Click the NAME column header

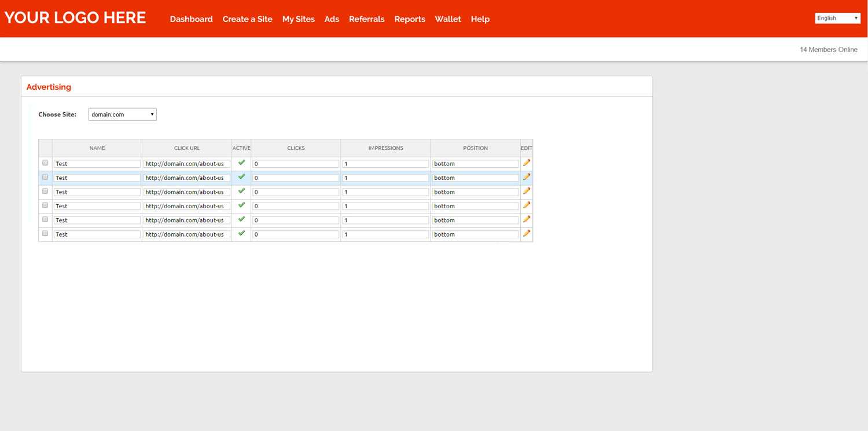97,148
